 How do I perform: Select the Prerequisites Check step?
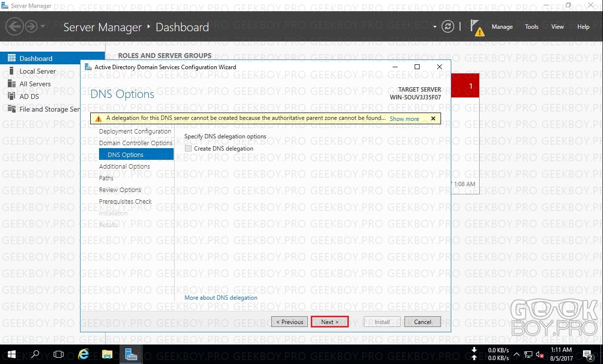click(125, 202)
